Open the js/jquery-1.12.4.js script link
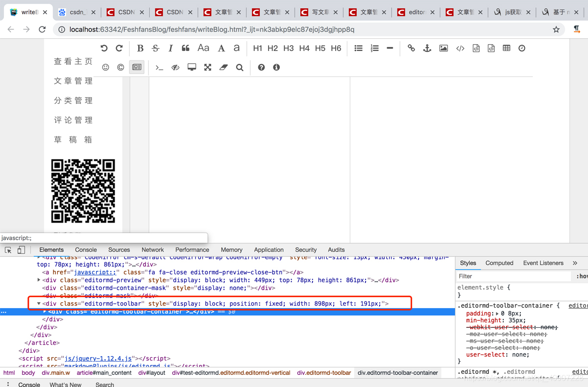Screen dimensions: 588x387 pos(98,359)
